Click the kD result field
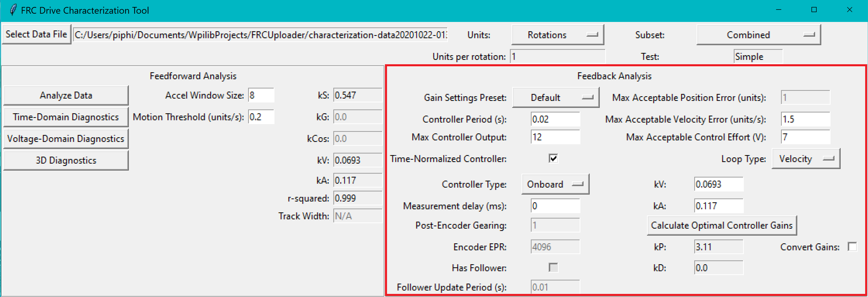Screen dimensions: 868x297 click(x=719, y=268)
